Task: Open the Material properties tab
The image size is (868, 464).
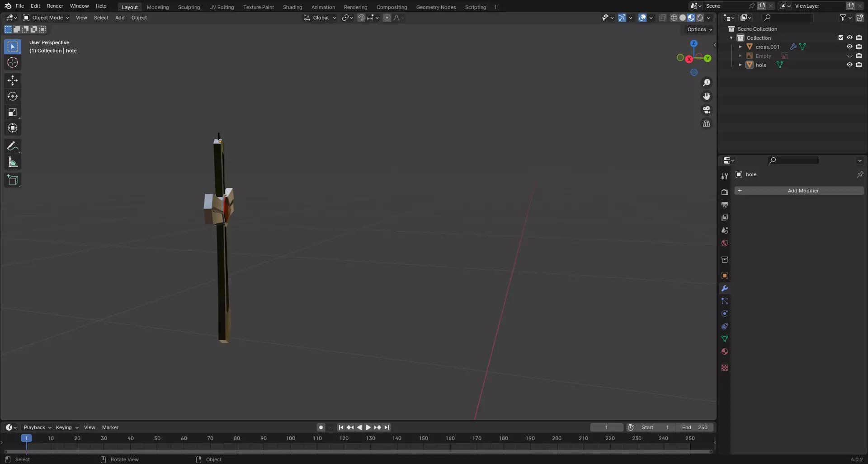Action: (x=725, y=352)
